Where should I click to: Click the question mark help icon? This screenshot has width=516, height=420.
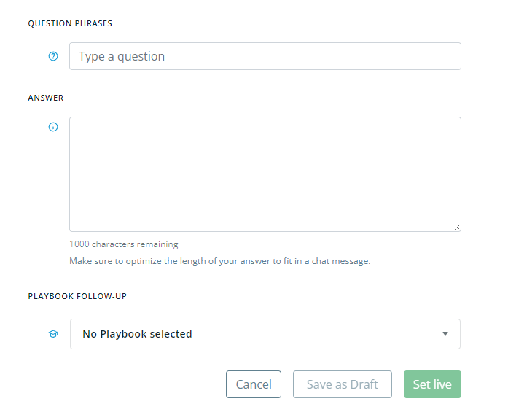(53, 56)
